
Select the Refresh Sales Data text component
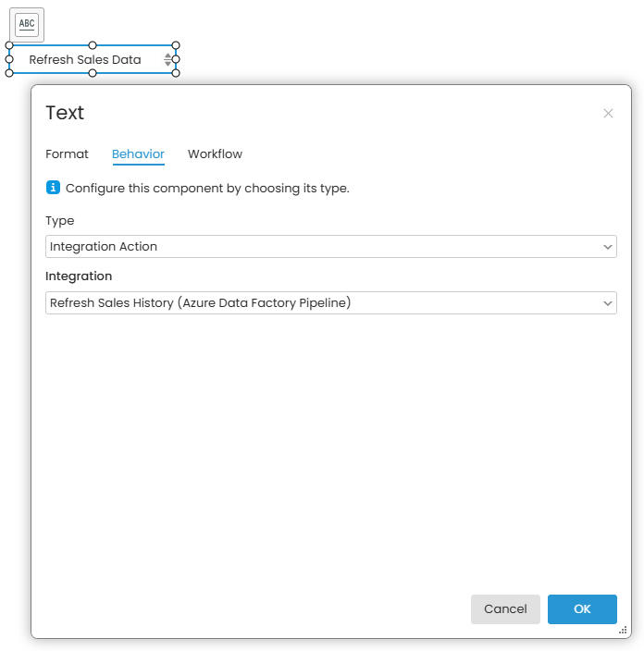click(x=85, y=59)
